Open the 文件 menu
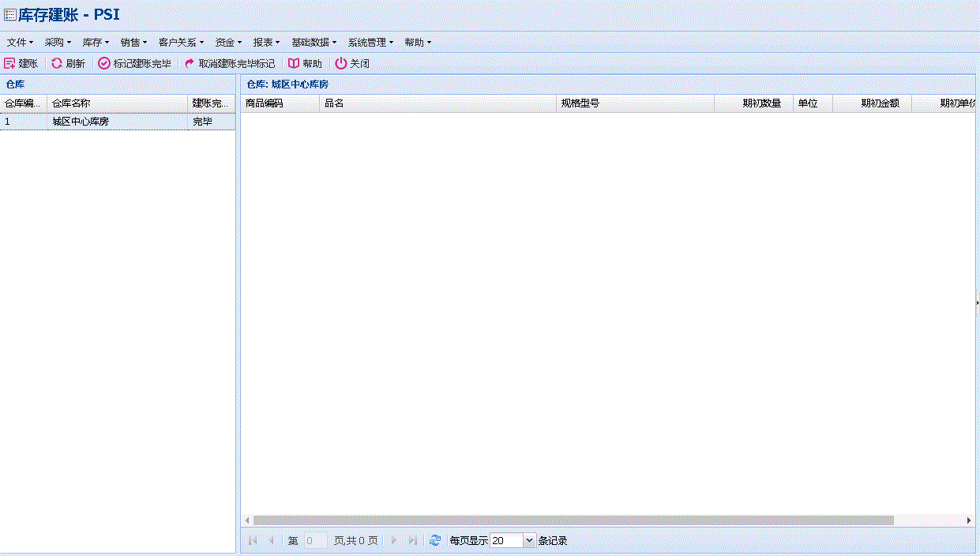This screenshot has height=556, width=980. click(20, 42)
